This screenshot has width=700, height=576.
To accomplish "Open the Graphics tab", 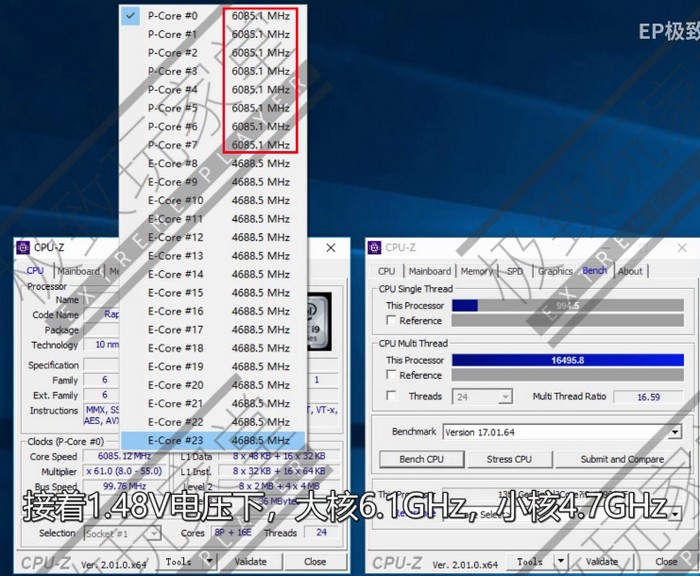I will (555, 271).
